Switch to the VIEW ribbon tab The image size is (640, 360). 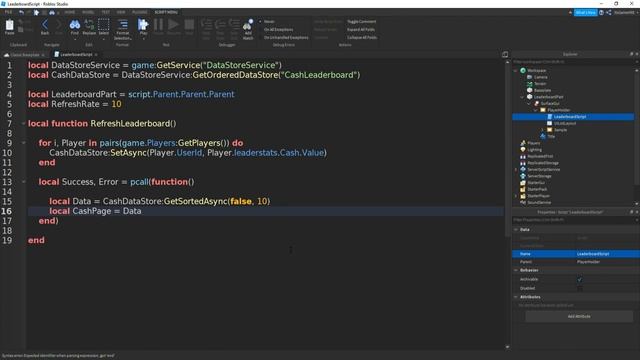121,13
